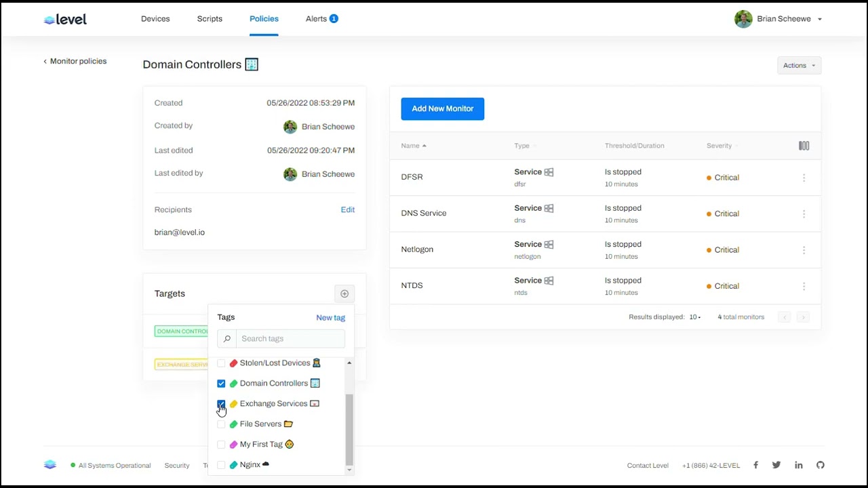868x488 pixels.
Task: Click Edit for Recipients
Action: coord(347,210)
